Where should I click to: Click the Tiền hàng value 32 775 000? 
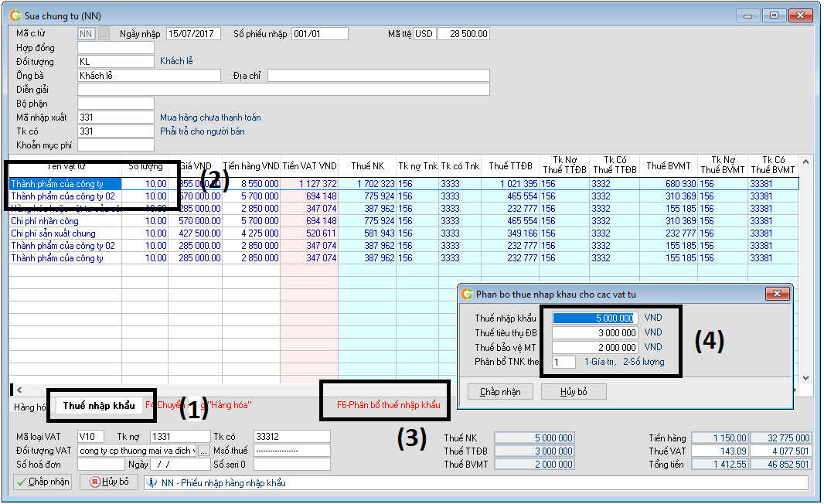781,438
